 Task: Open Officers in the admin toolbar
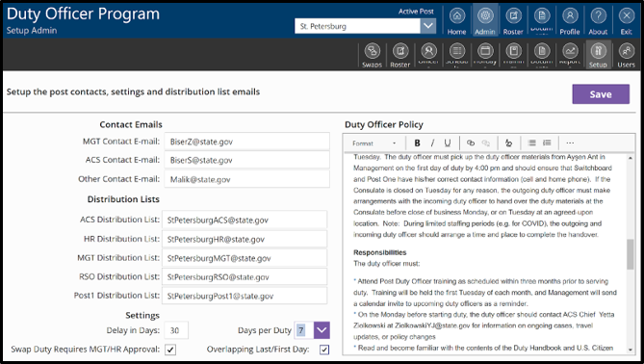(x=428, y=55)
